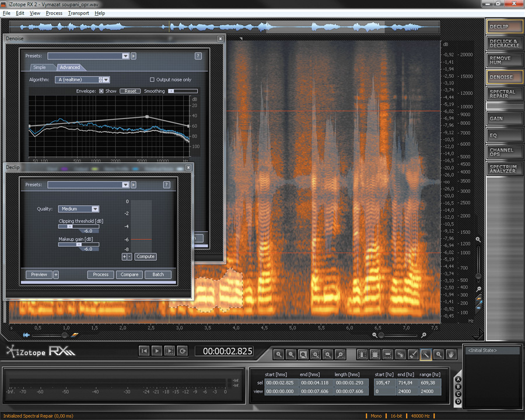Open the View menu

coord(35,13)
